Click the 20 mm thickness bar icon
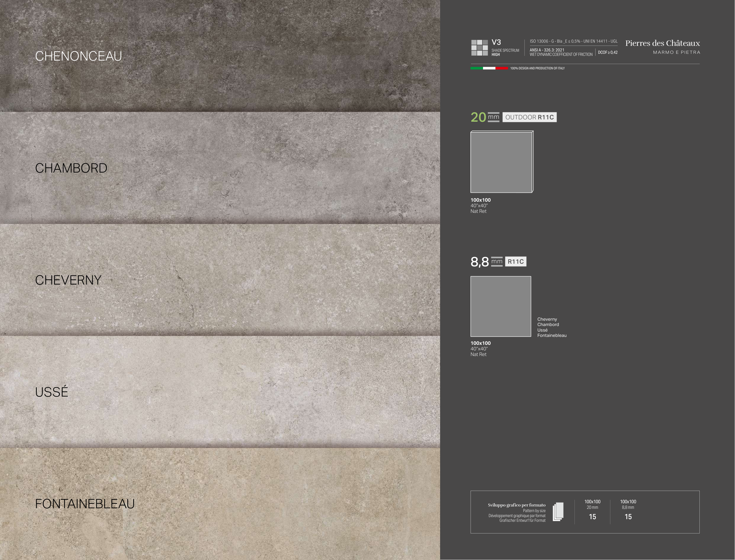The height and width of the screenshot is (560, 735). [493, 117]
